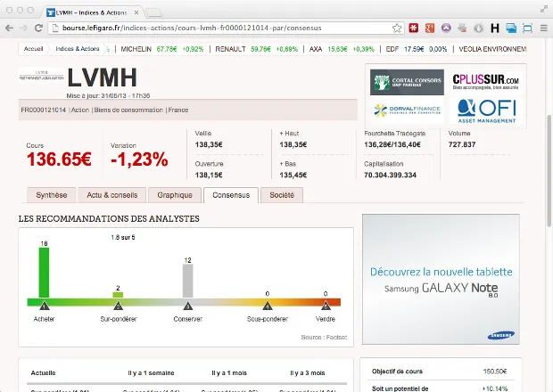Click the Cortal Consors ad banner

pyautogui.click(x=407, y=82)
